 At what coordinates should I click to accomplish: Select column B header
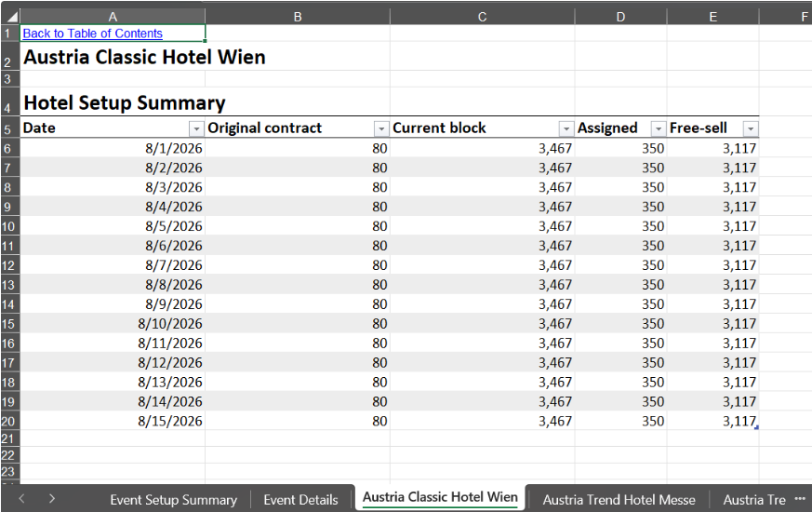coord(298,17)
